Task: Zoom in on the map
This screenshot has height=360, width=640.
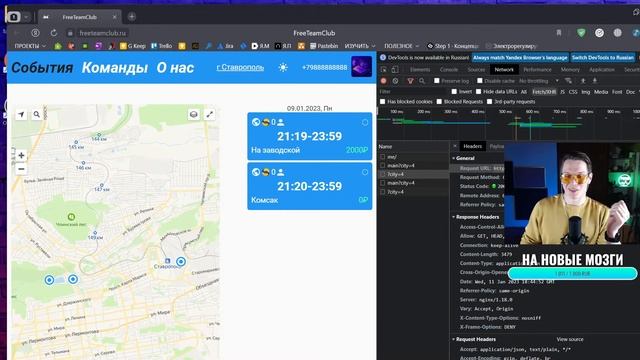Action: coord(21,155)
